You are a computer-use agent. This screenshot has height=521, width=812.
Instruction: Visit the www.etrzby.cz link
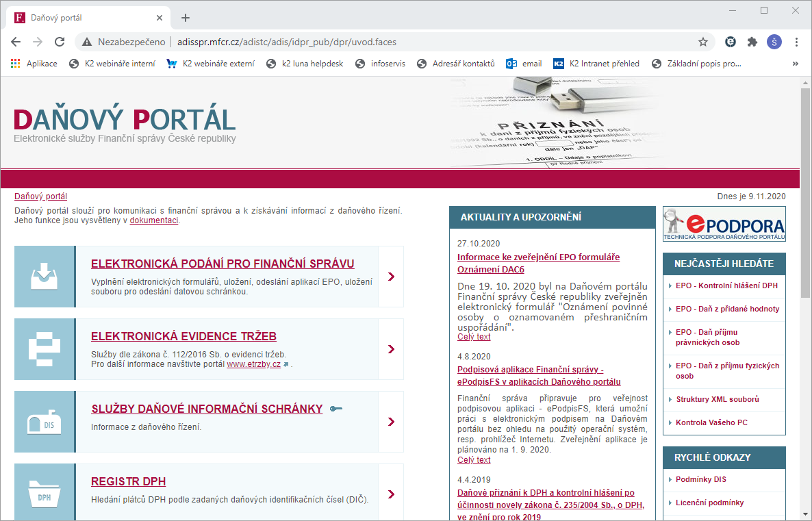pos(254,364)
